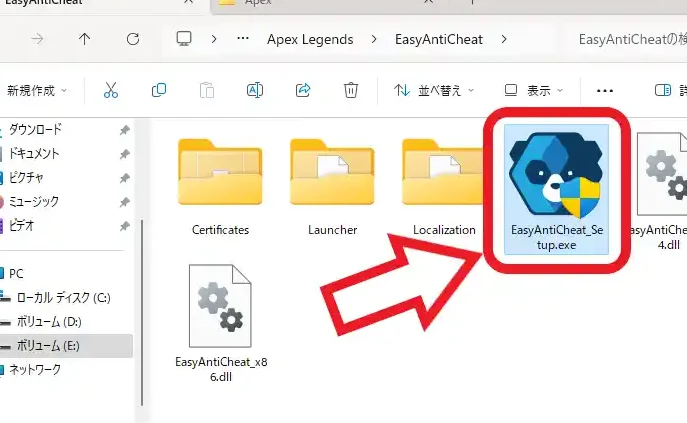This screenshot has width=687, height=423.
Task: Click the PC monitor icon in address bar
Action: (184, 39)
